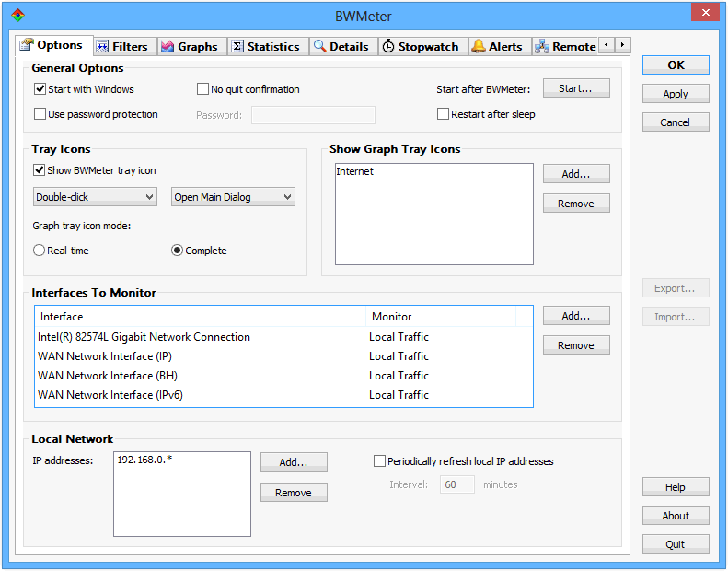Go to the Alerts tab
728x571 pixels.
click(x=499, y=47)
